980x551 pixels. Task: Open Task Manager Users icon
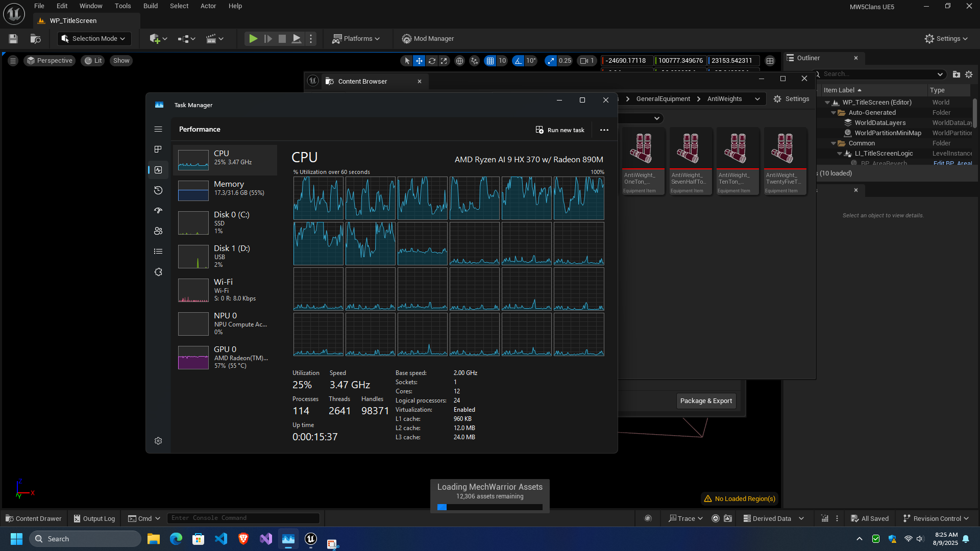click(x=158, y=231)
